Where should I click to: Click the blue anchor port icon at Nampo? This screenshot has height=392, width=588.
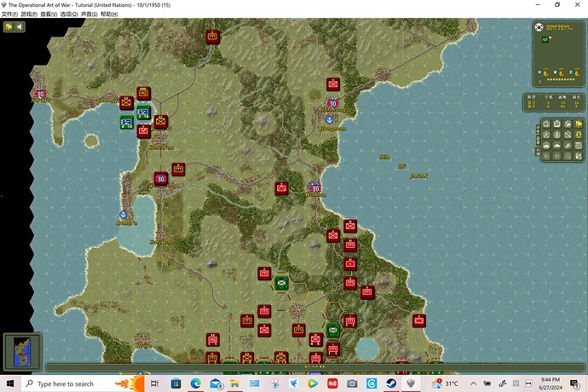[123, 215]
